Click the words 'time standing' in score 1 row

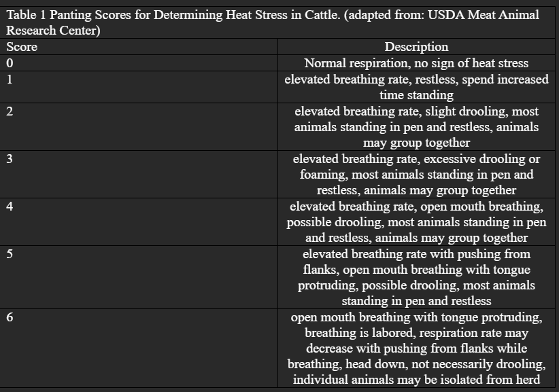click(x=416, y=95)
